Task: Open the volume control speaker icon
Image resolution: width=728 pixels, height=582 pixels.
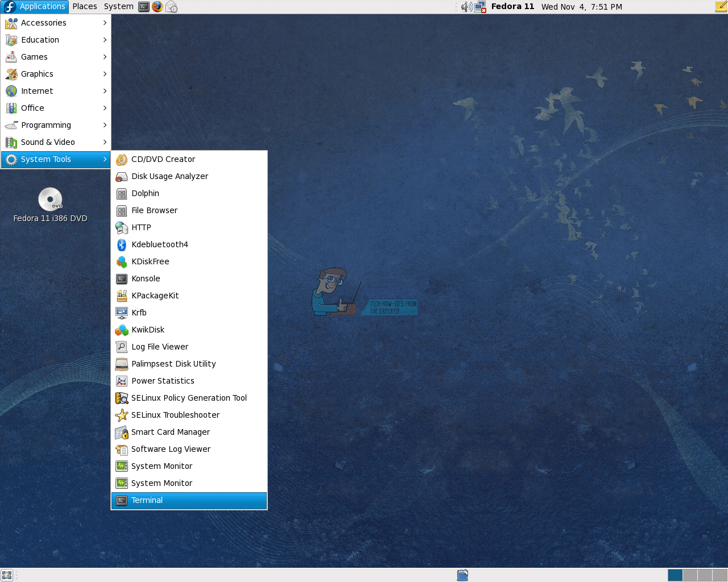Action: click(x=466, y=7)
